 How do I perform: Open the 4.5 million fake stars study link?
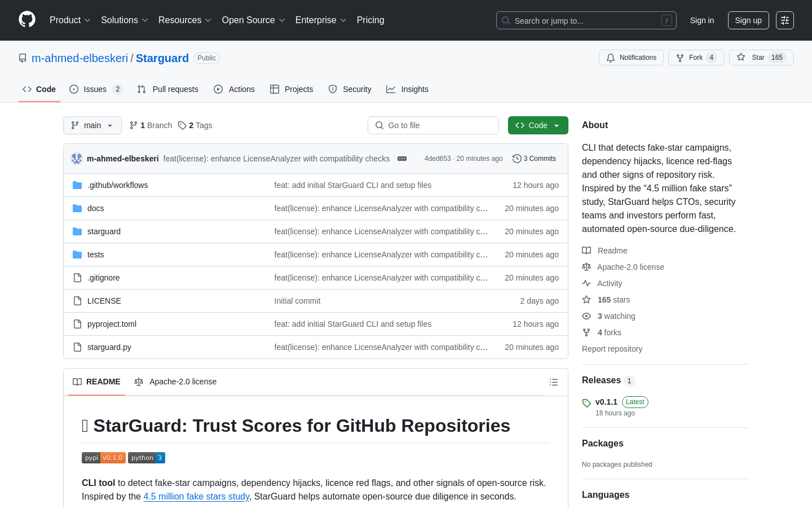point(196,496)
